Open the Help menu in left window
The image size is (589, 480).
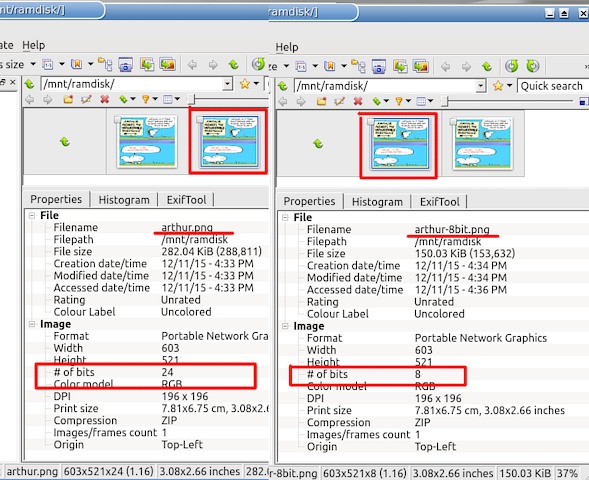[x=33, y=45]
